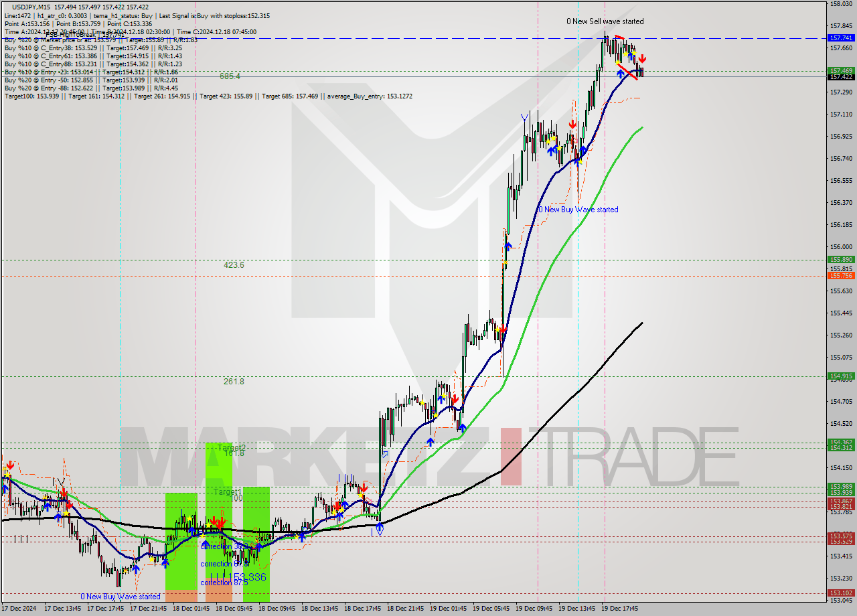The height and width of the screenshot is (616, 857).
Task: Select the 'Buy %10 @ C_Entry38' line
Action: pyautogui.click(x=93, y=48)
